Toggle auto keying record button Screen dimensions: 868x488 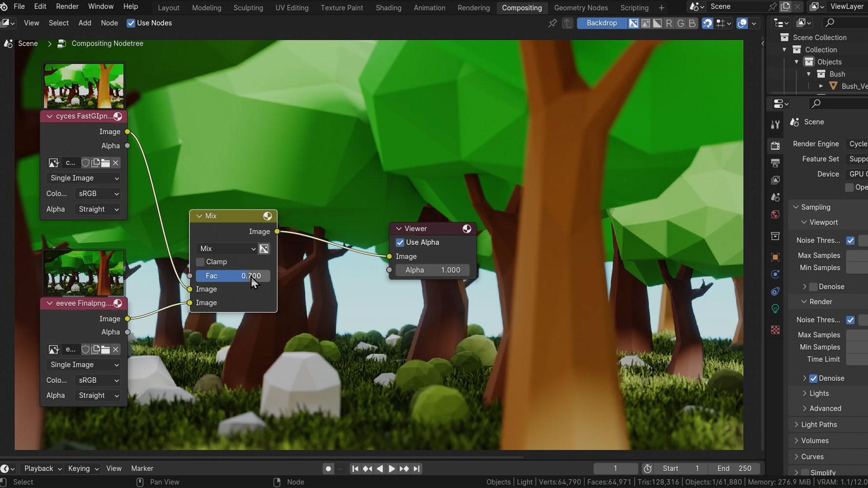[329, 469]
